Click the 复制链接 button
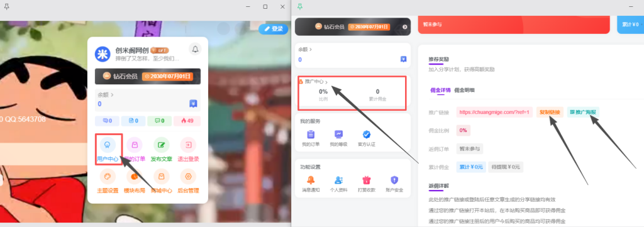The width and height of the screenshot is (644, 227). (550, 112)
